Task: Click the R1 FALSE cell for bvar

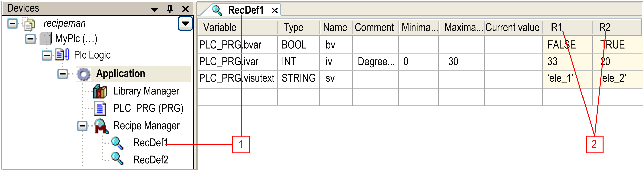Action: 562,45
